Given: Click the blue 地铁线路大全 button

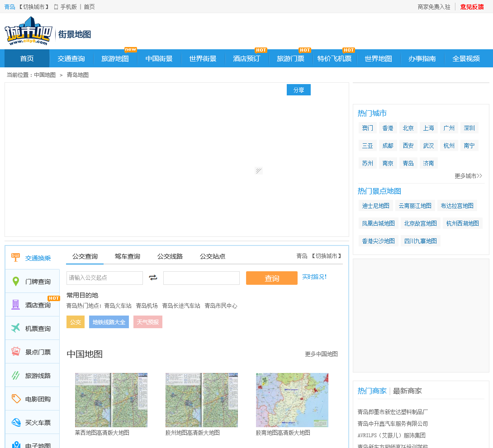Looking at the screenshot, I should coord(109,322).
